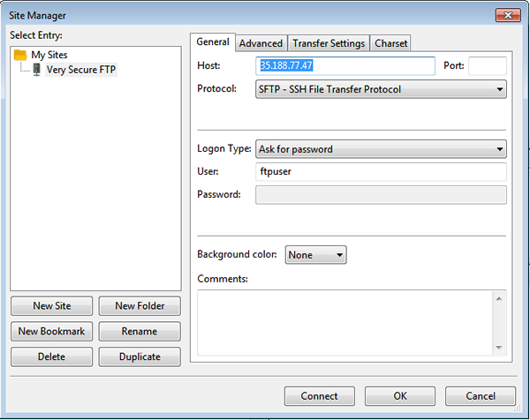
Task: Create a New Site entry
Action: click(x=52, y=306)
